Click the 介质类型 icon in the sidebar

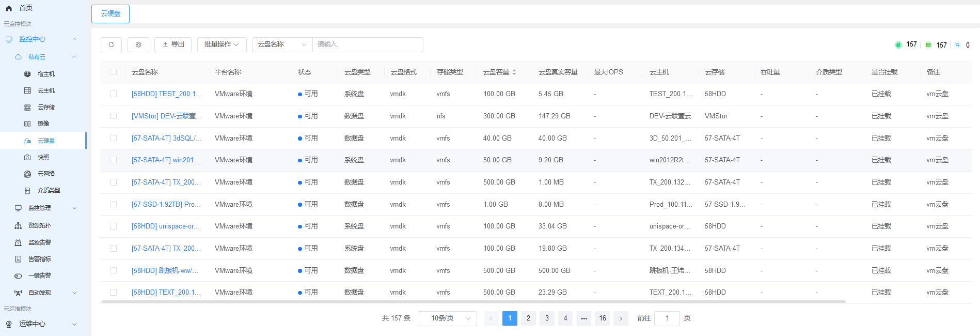click(x=27, y=190)
